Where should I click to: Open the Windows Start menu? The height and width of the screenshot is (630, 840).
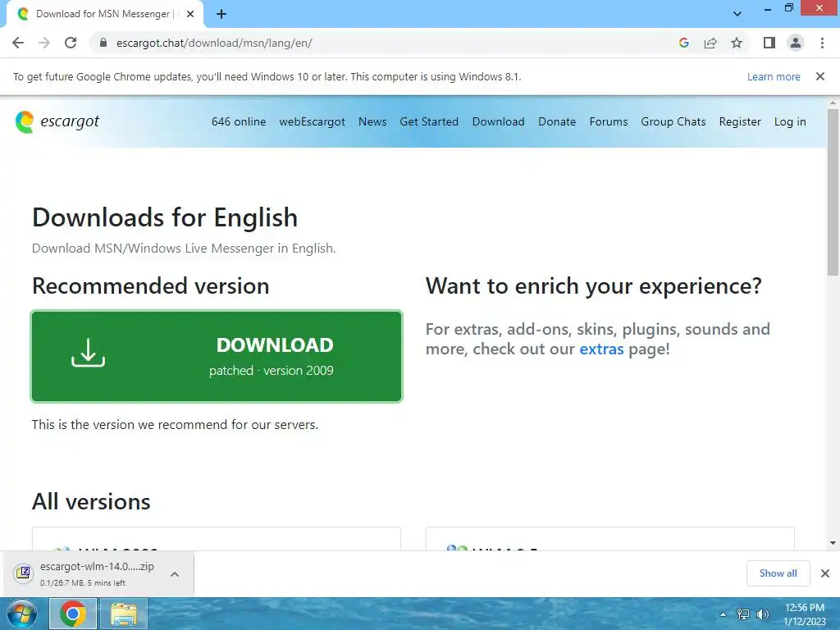[21, 614]
